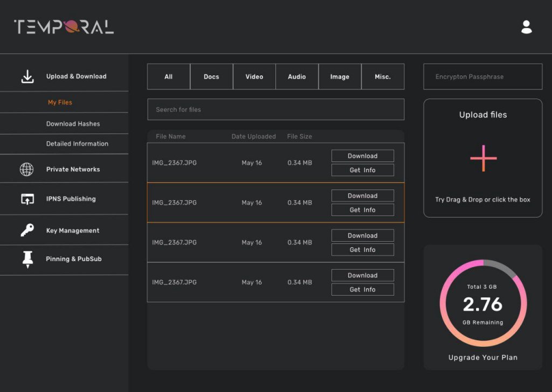Click the Search for files field

(x=275, y=109)
